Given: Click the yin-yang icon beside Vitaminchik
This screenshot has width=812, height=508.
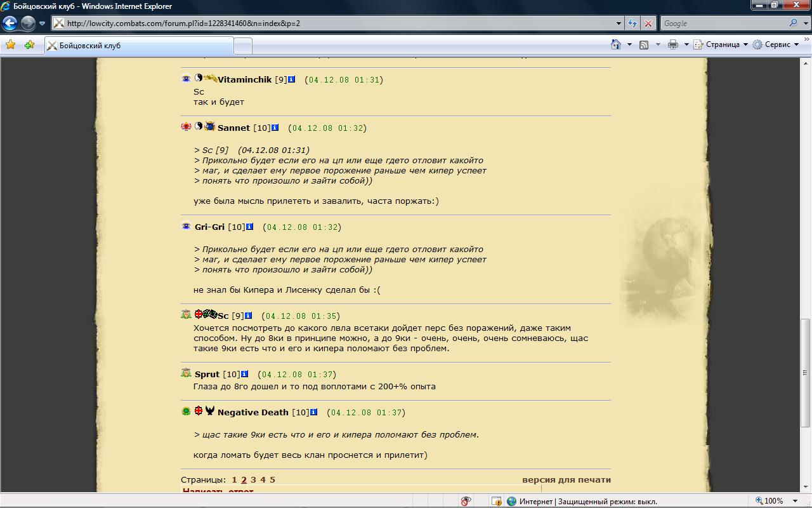Looking at the screenshot, I should click(199, 78).
